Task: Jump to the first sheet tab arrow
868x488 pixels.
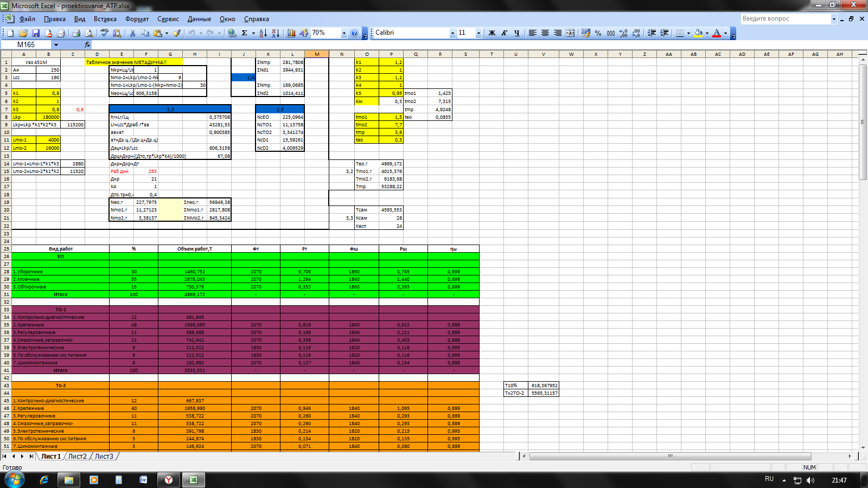Action: (5, 457)
